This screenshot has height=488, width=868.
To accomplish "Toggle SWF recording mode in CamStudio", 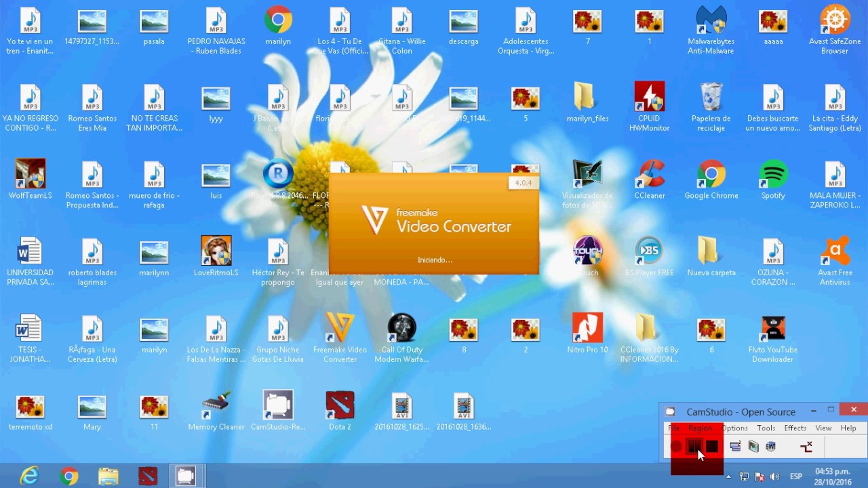I will coord(770,446).
